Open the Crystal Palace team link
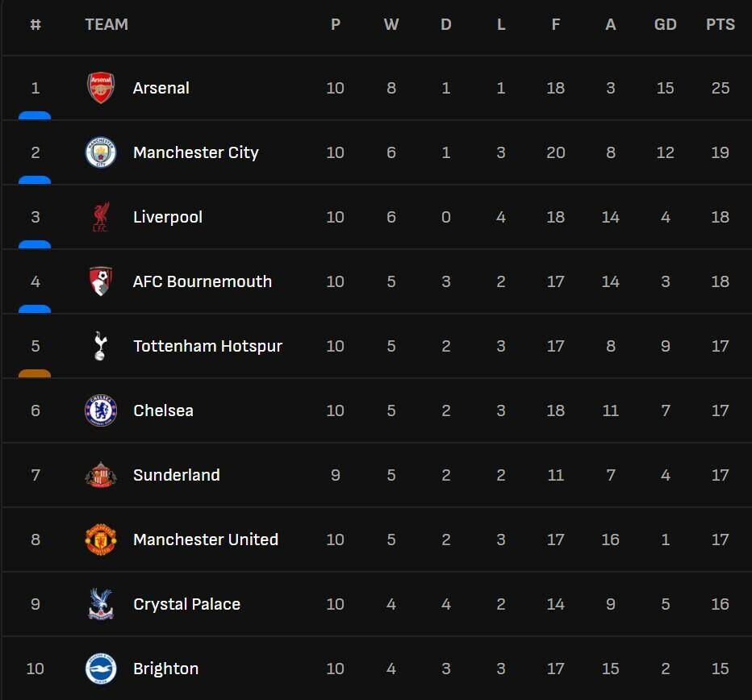The image size is (752, 700). (x=186, y=604)
